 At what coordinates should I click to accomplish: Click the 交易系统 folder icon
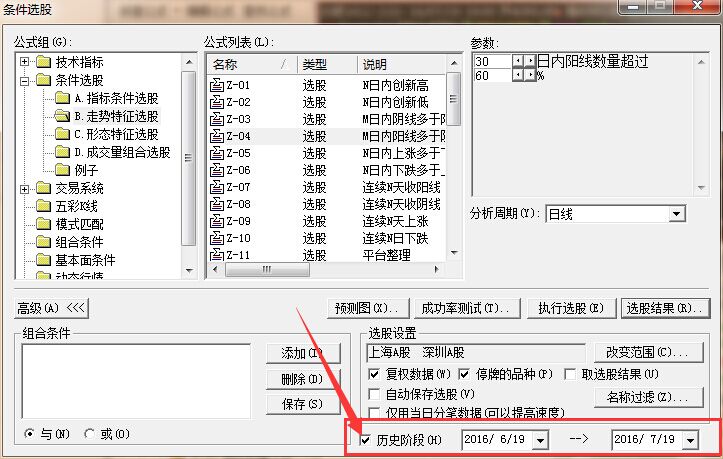click(x=43, y=188)
